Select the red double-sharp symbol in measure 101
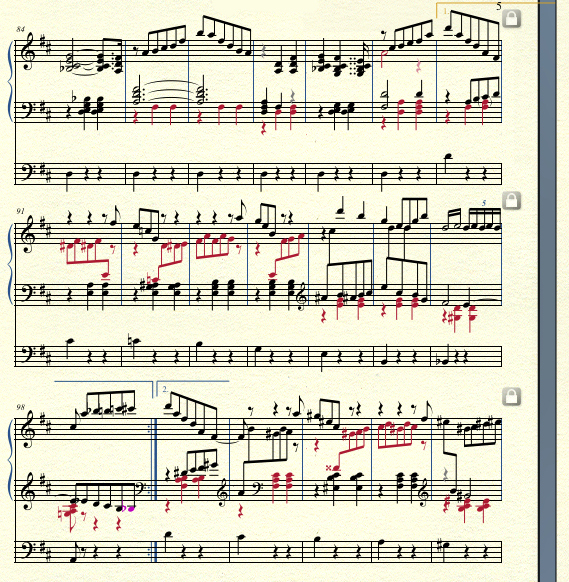Viewport: 569px width, 582px height. pyautogui.click(x=328, y=467)
